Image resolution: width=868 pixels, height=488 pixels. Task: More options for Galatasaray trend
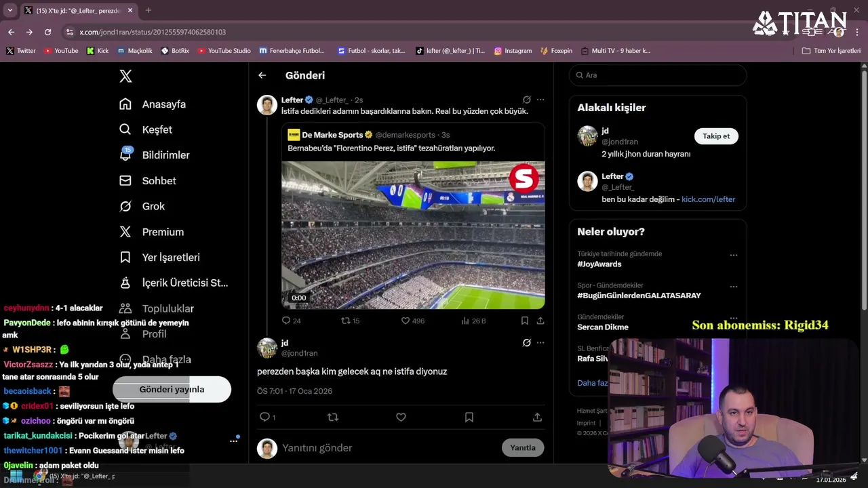(734, 287)
